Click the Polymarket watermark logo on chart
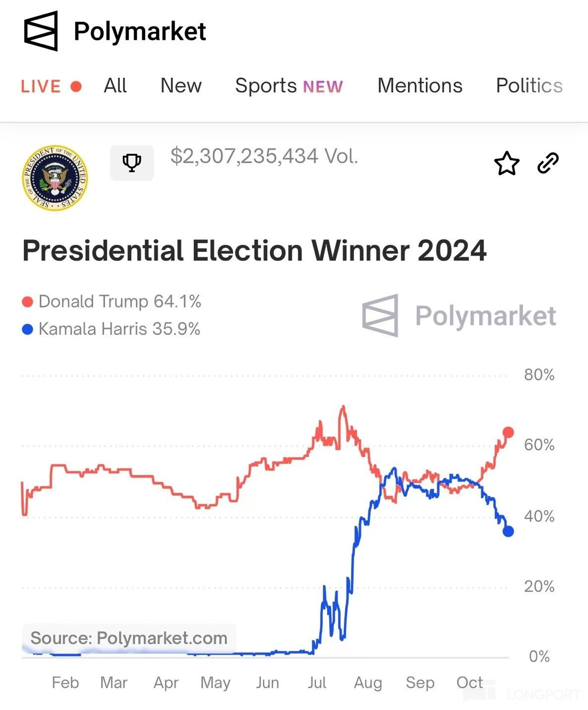This screenshot has height=710, width=588. pos(459,315)
